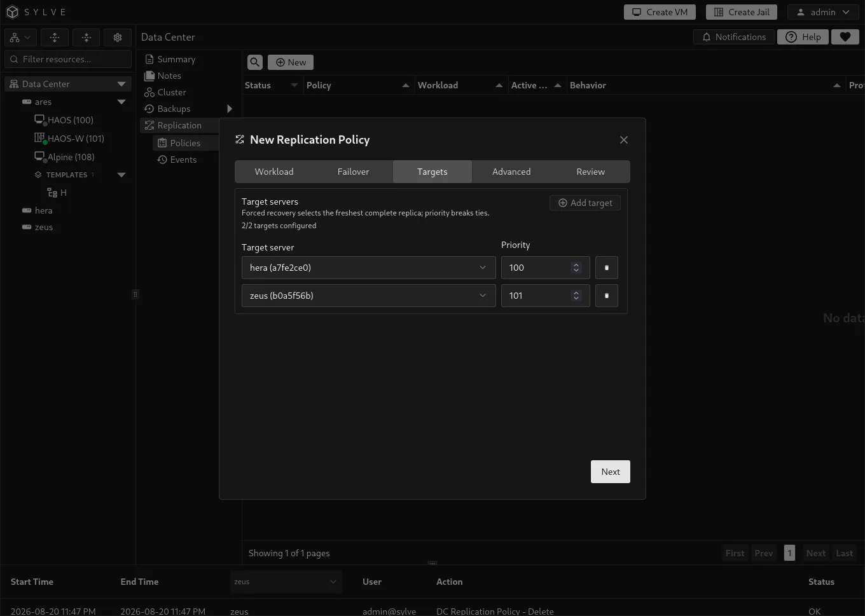Expand all tree nodes icon

[x=55, y=38]
